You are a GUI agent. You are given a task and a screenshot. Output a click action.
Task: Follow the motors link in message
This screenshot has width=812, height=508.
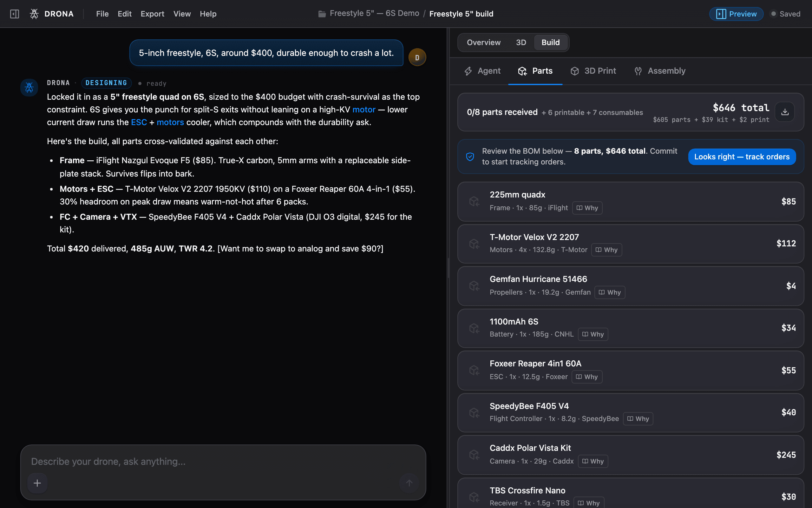(170, 122)
